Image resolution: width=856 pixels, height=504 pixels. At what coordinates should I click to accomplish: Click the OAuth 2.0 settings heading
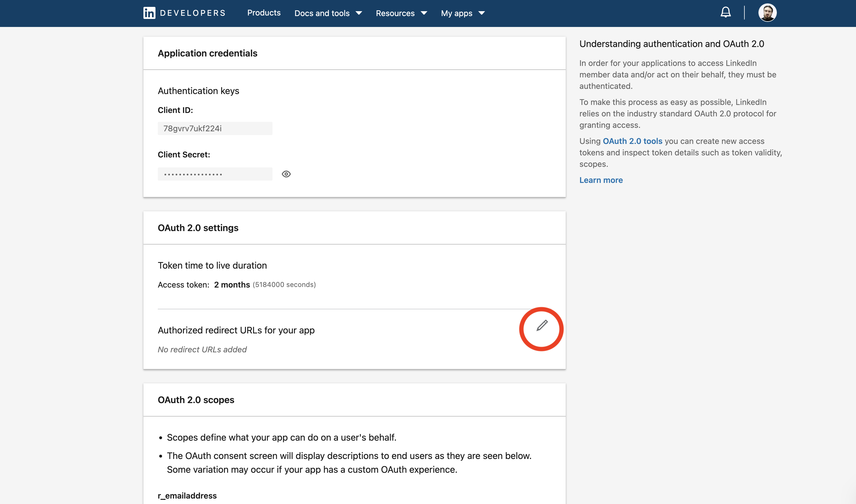coord(198,228)
